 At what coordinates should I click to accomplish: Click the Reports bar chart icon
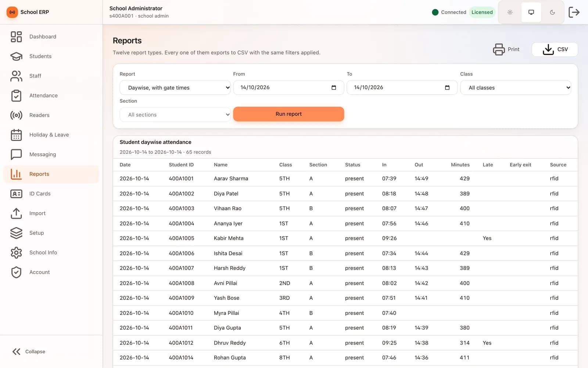[16, 174]
